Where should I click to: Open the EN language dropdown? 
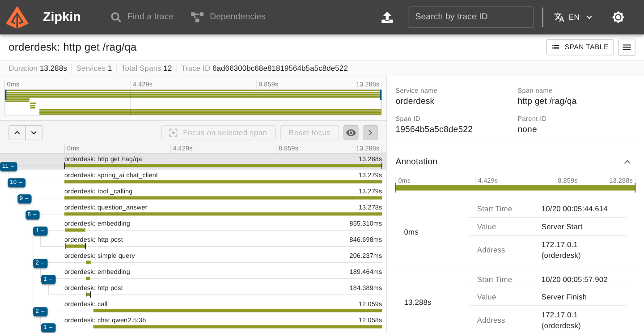(573, 17)
